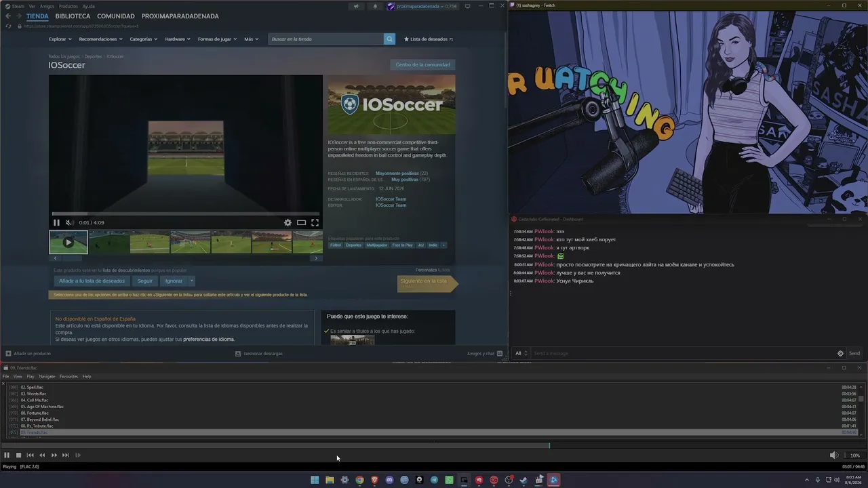868x488 pixels.
Task: Open Amigos y chat panel
Action: [x=485, y=354]
